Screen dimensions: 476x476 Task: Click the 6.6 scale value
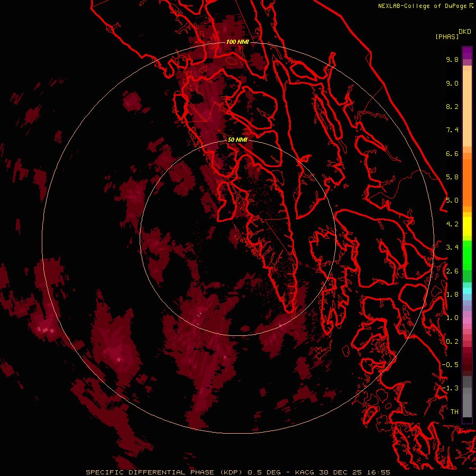coord(452,153)
